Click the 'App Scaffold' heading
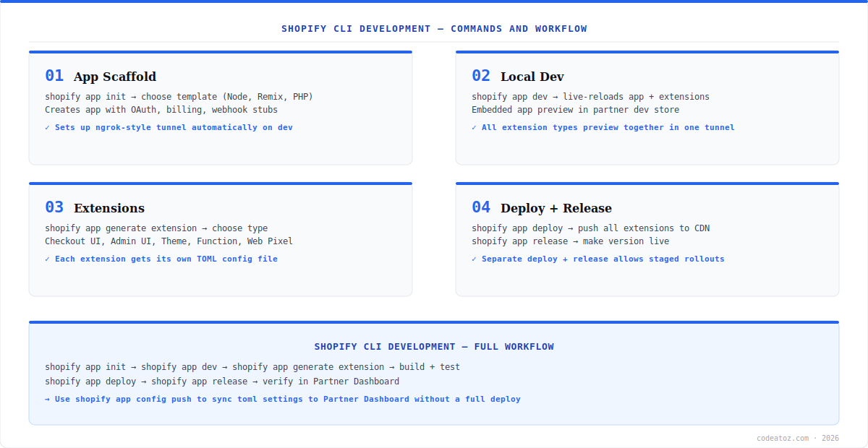This screenshot has width=868, height=448. [x=115, y=77]
